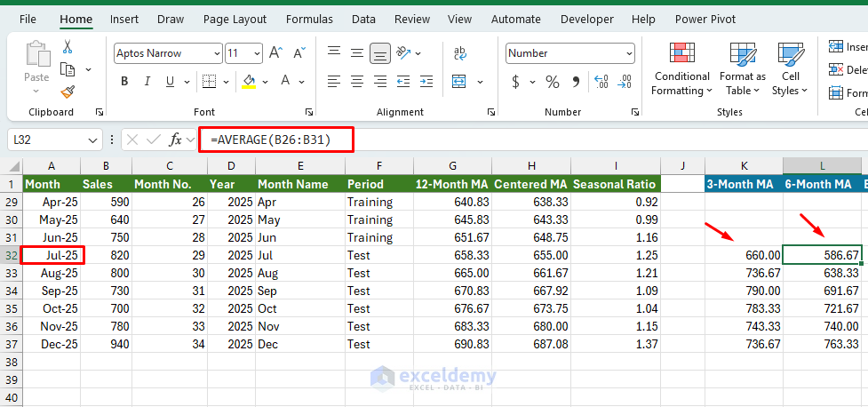Viewport: 868px width, 407px height.
Task: Toggle Underline formatting
Action: [170, 82]
